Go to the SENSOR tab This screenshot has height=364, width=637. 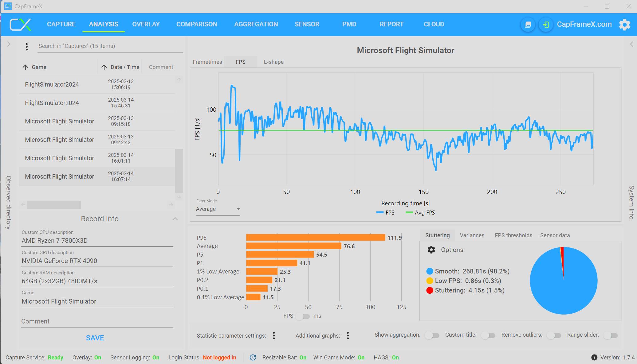tap(307, 24)
